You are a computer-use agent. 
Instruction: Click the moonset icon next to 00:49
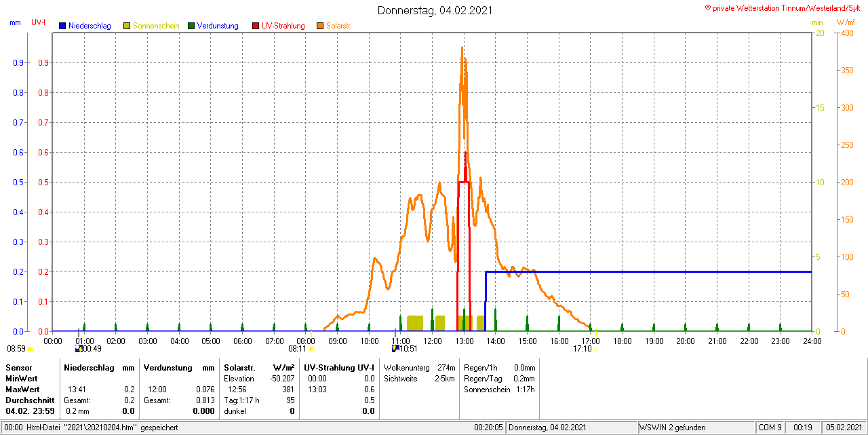[79, 349]
